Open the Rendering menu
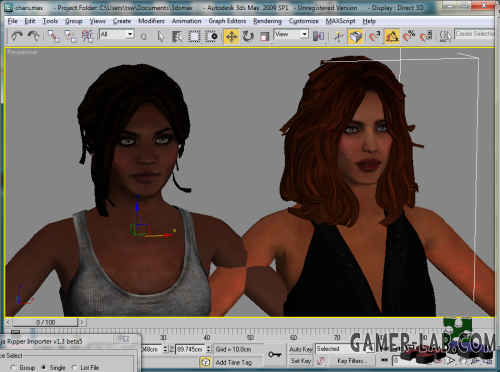Screen dimensions: 500x372 point(267,21)
